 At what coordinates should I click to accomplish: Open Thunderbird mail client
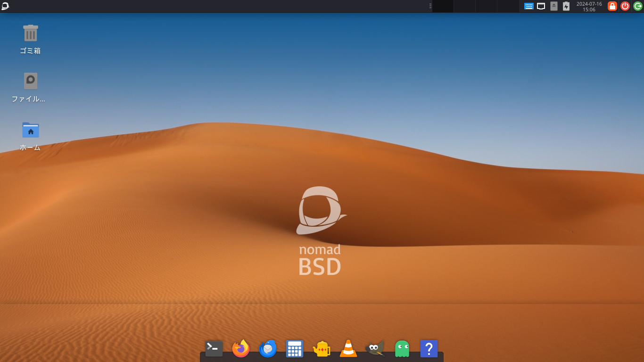tap(267, 349)
